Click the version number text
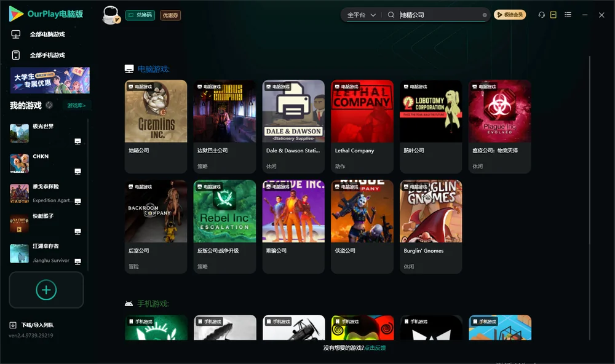The width and height of the screenshot is (615, 364). tap(31, 335)
